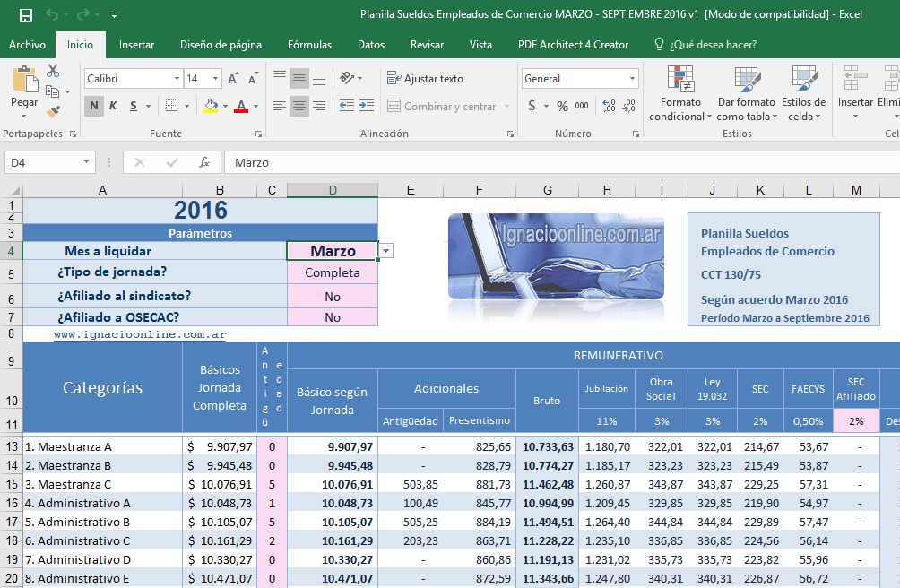Toggle bold N formatting
Screen dimensions: 900x588
click(x=94, y=106)
